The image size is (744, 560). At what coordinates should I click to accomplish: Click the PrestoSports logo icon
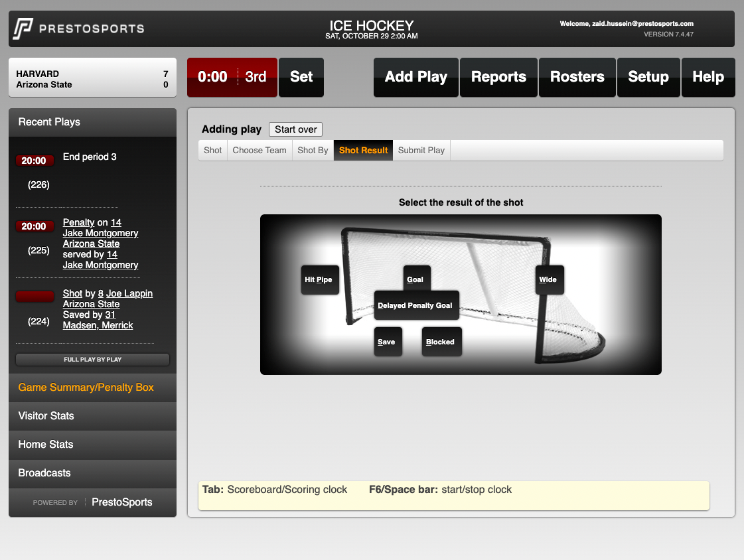click(x=23, y=29)
